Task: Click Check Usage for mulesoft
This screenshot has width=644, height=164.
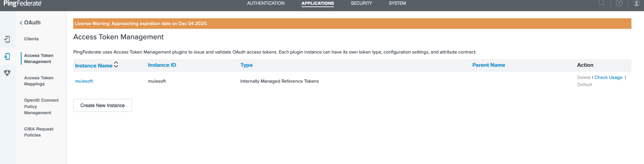Action: pyautogui.click(x=608, y=78)
